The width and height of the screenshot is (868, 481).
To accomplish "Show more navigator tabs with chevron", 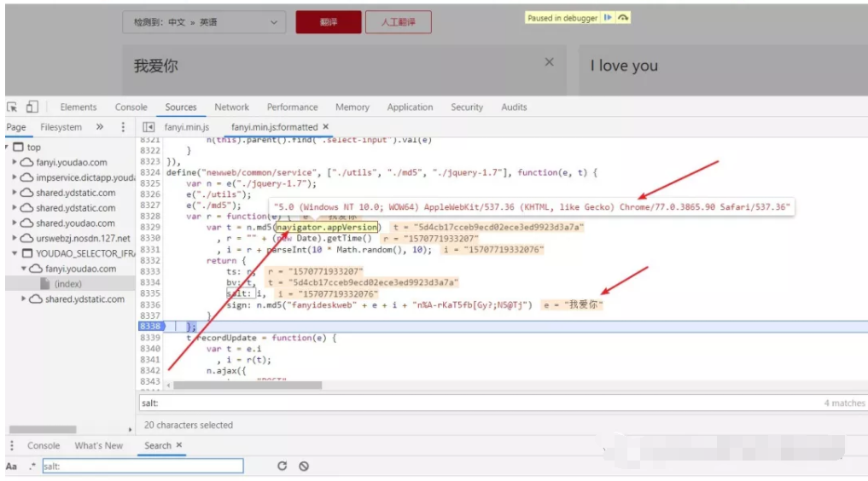I will [x=100, y=127].
